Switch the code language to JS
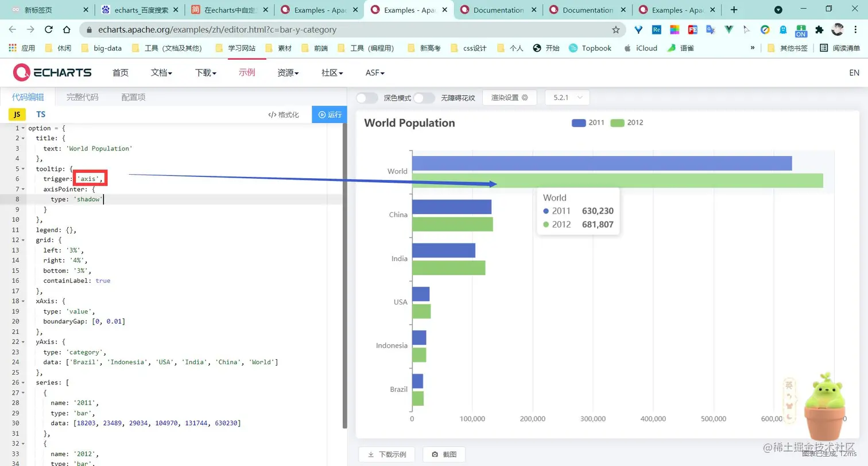868x466 pixels. coord(17,114)
